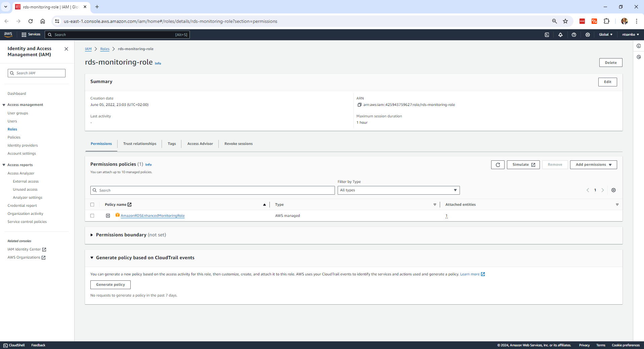
Task: Click the Generate policy button
Action: tap(110, 285)
